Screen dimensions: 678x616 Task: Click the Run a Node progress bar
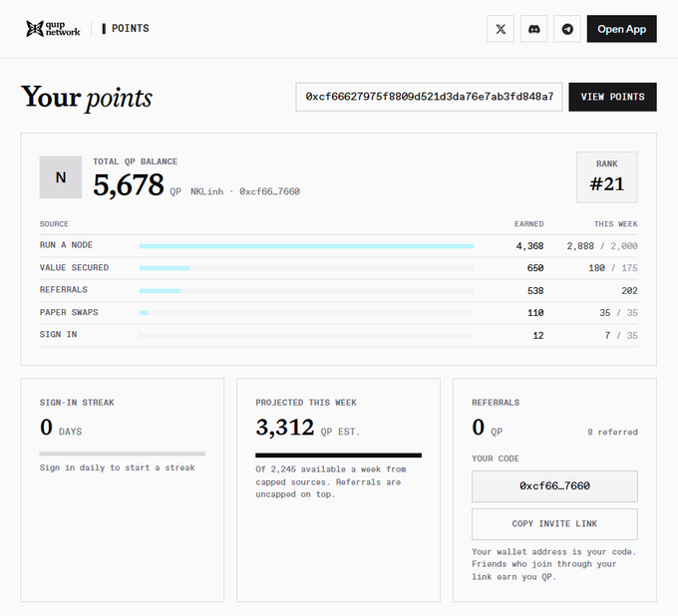(306, 246)
